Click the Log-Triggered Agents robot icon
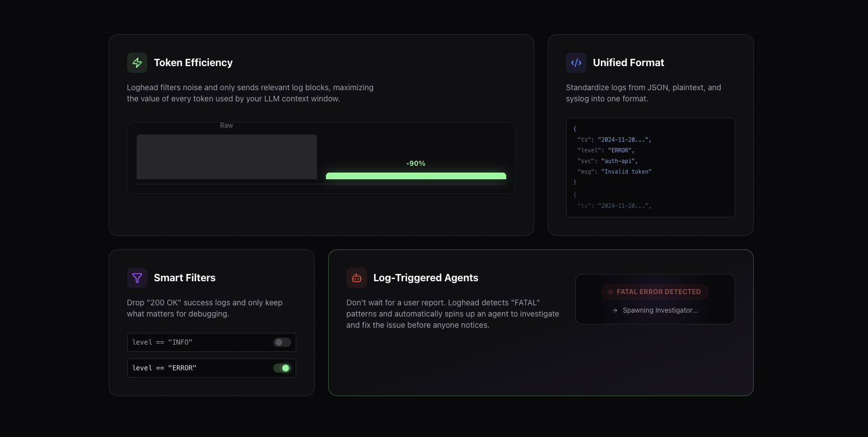 (357, 278)
